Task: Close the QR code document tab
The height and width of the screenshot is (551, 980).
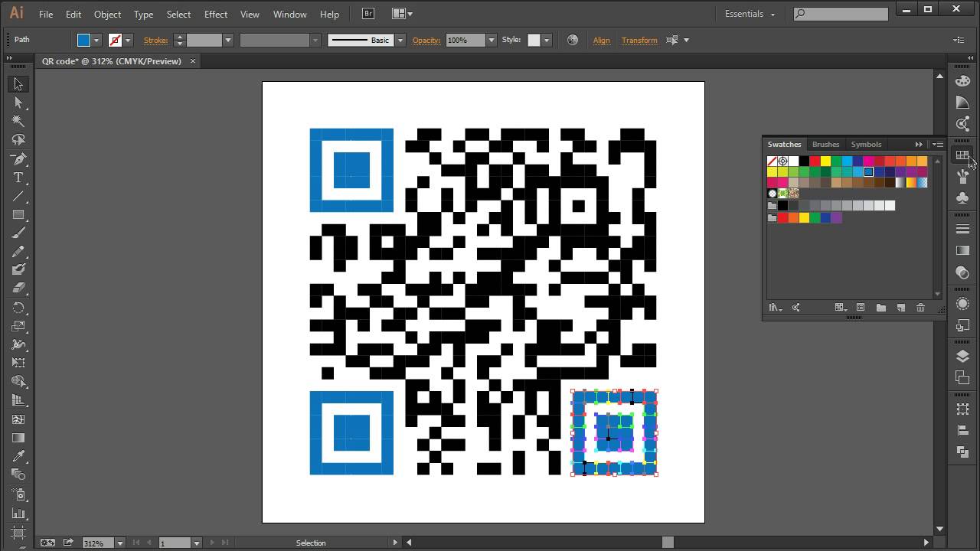Action: pos(193,61)
